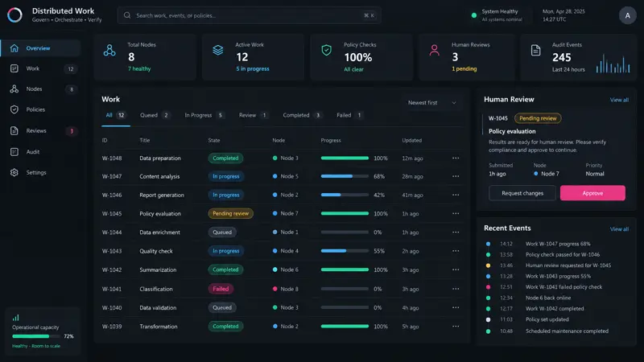Switch to the In Progress tab

click(204, 115)
